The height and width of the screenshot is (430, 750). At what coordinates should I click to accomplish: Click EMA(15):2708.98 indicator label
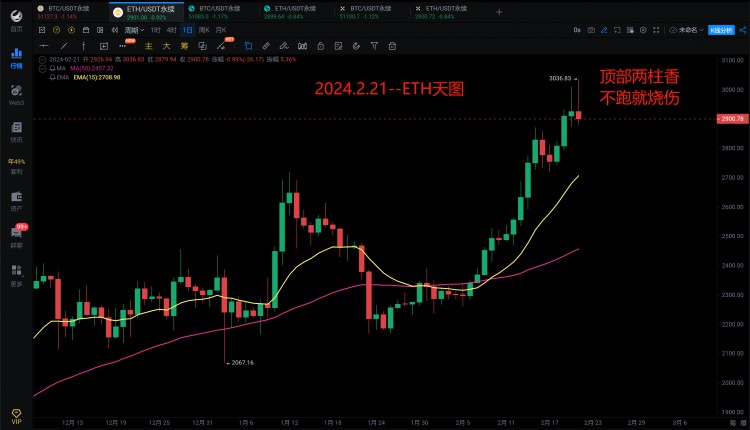tap(97, 77)
